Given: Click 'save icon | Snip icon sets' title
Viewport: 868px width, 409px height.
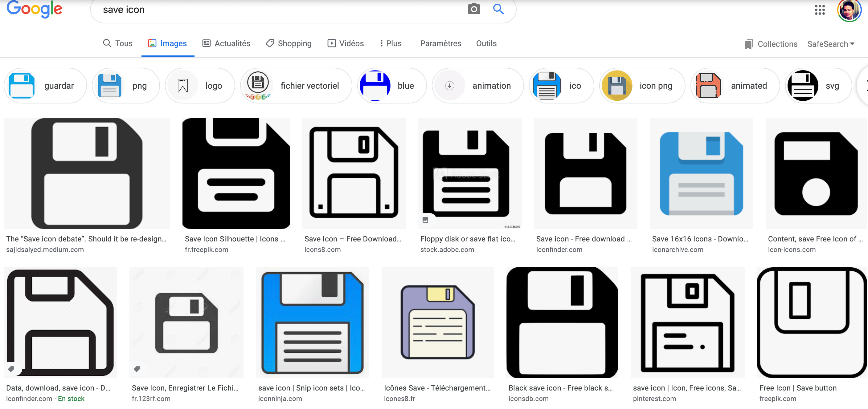Looking at the screenshot, I should pos(311,388).
